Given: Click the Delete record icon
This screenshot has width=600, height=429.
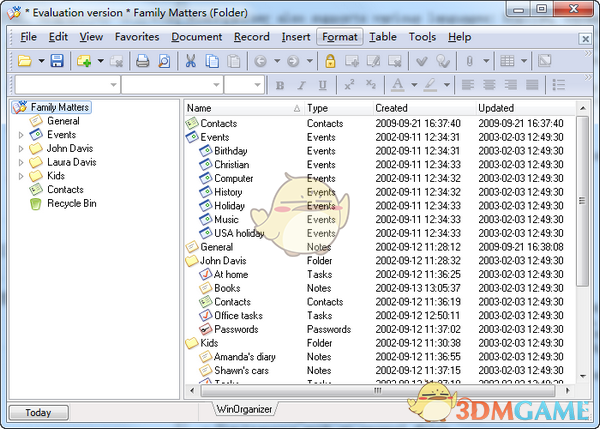Looking at the screenshot, I should tap(395, 61).
